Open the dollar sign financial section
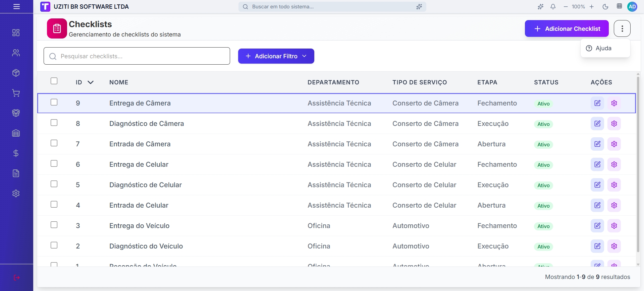The width and height of the screenshot is (644, 291). pyautogui.click(x=16, y=153)
